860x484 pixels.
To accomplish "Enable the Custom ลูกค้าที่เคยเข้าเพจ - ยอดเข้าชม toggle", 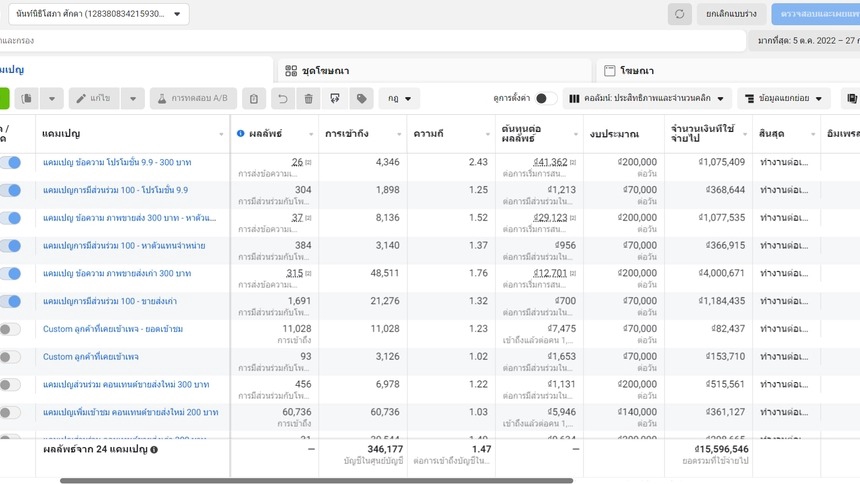I will [9, 329].
